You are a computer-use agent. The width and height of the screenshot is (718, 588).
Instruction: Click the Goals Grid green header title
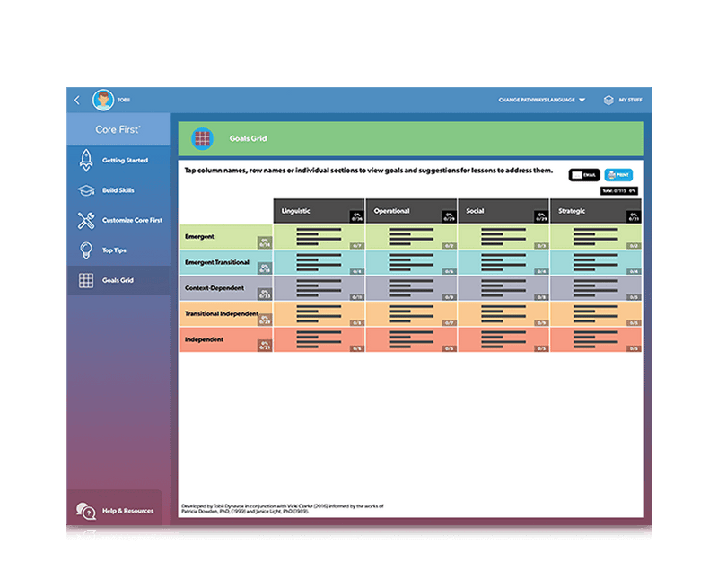249,138
